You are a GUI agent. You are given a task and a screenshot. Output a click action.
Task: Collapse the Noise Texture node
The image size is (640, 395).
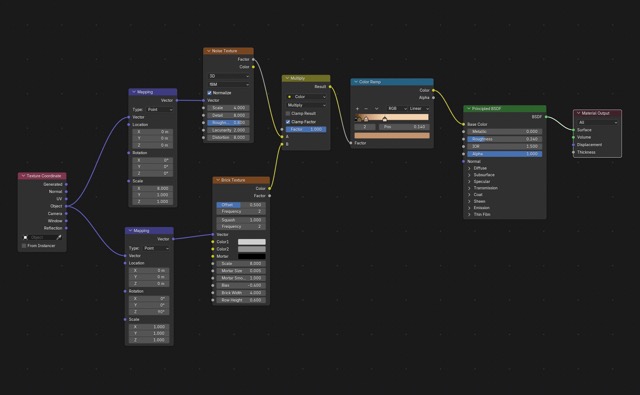pos(209,51)
